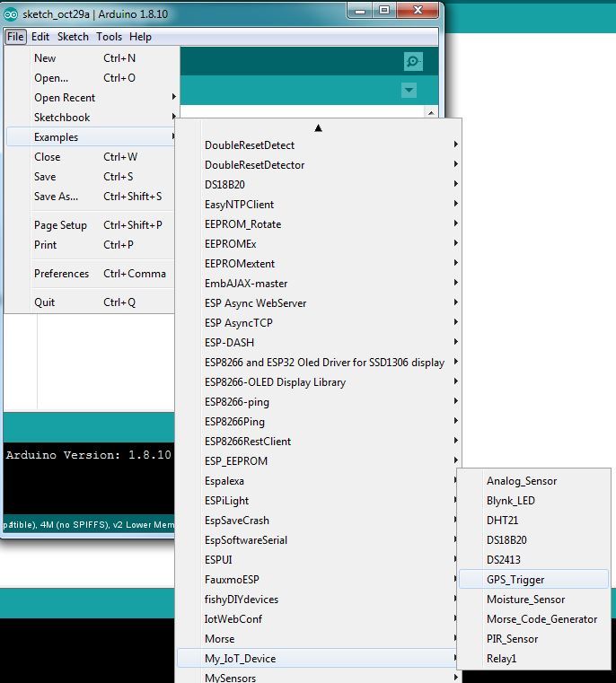Viewport: 616px width, 683px height.
Task: Choose Close from File menu
Action: click(x=90, y=157)
